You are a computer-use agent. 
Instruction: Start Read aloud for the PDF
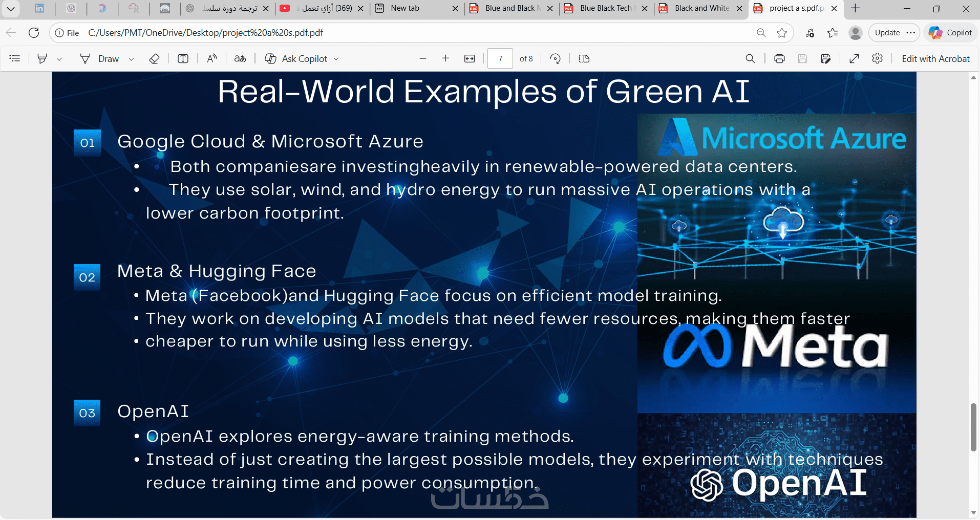(212, 59)
